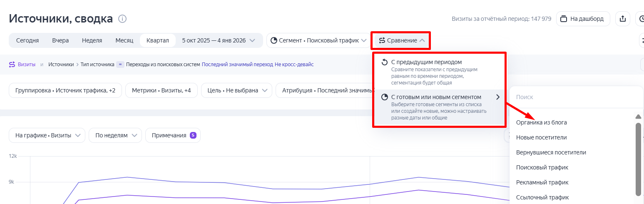Select the Вчера period tab
Image resolution: width=644 pixels, height=204 pixels.
click(x=60, y=40)
